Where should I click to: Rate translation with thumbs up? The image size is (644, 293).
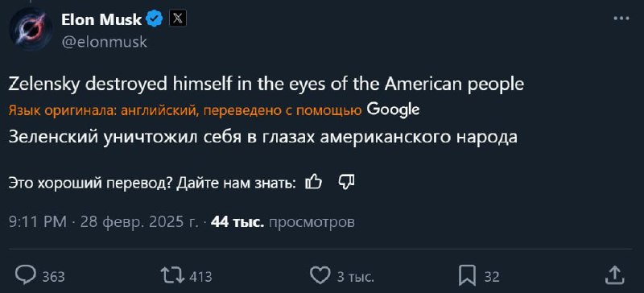click(314, 182)
